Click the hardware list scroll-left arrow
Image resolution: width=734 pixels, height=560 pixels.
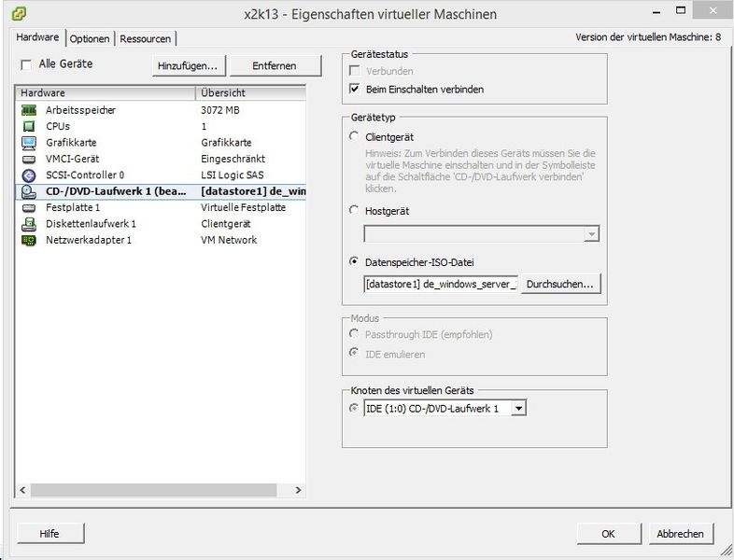pos(22,490)
